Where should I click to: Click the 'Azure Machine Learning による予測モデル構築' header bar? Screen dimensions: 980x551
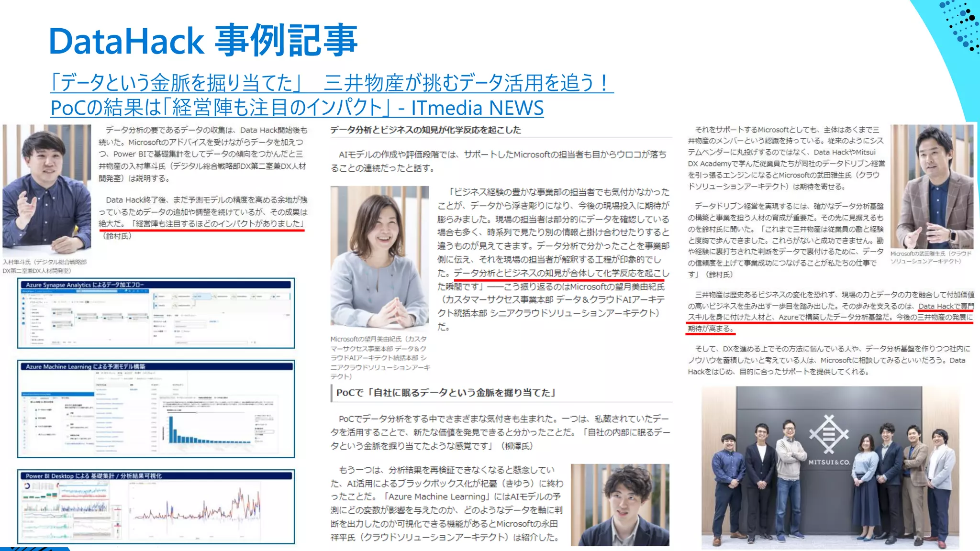(156, 366)
